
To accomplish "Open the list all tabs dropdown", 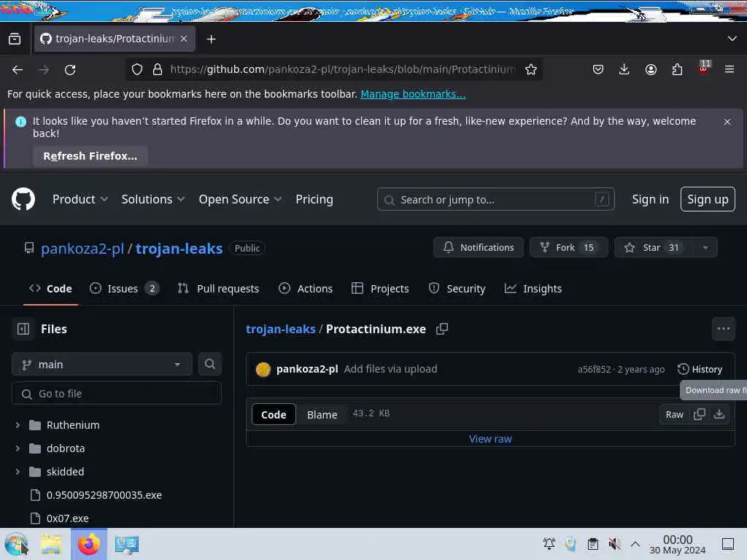I will 732,39.
